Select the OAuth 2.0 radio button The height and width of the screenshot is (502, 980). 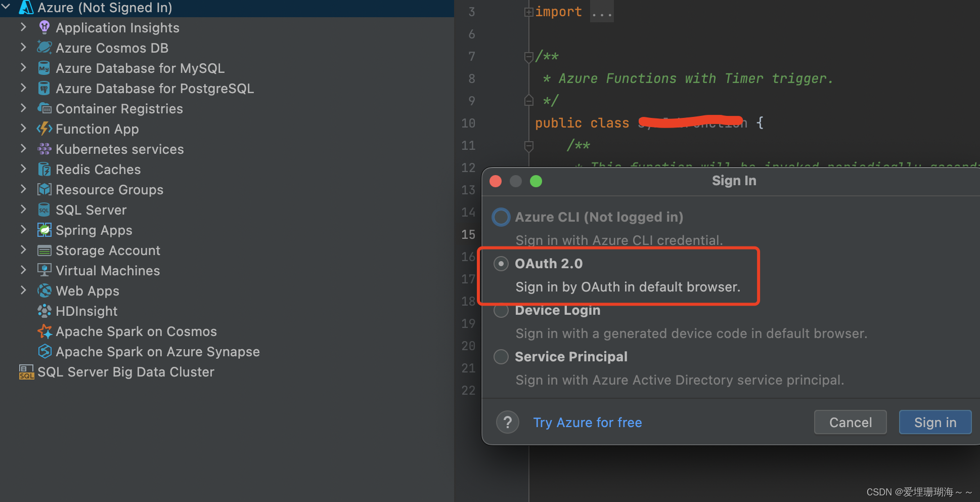pos(501,264)
